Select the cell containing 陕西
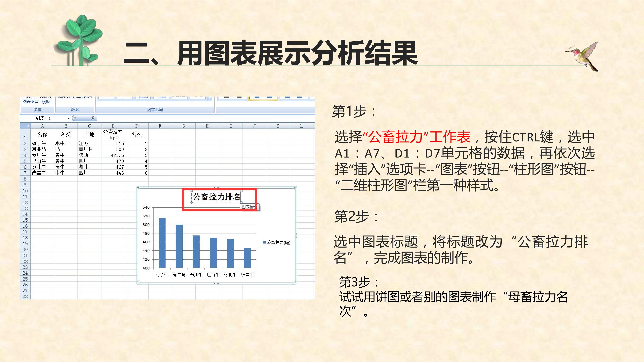Viewport: 644px width, 362px height. point(89,155)
